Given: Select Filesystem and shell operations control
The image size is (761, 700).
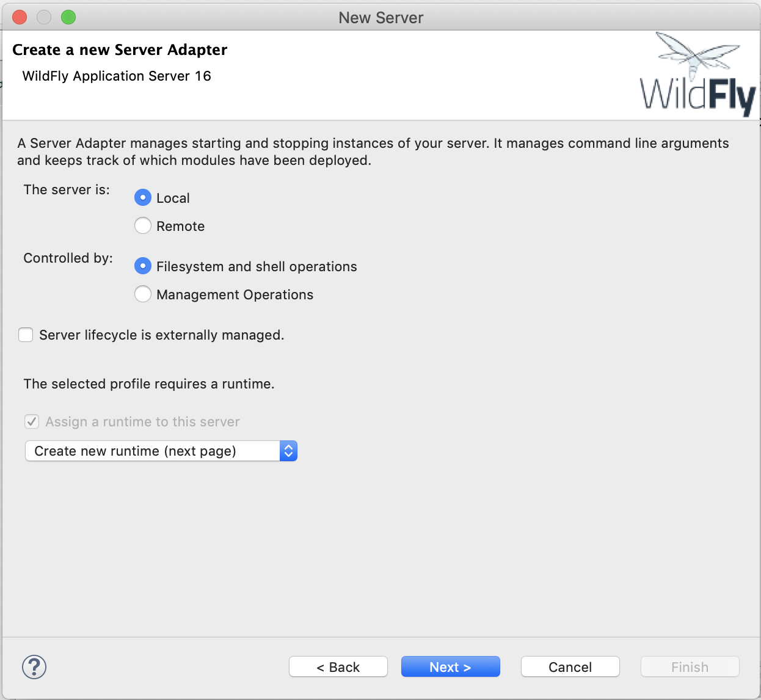Looking at the screenshot, I should click(143, 266).
